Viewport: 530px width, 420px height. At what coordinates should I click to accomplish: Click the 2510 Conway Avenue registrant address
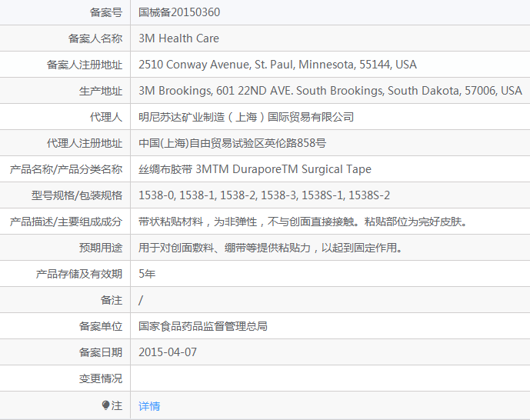pyautogui.click(x=277, y=65)
